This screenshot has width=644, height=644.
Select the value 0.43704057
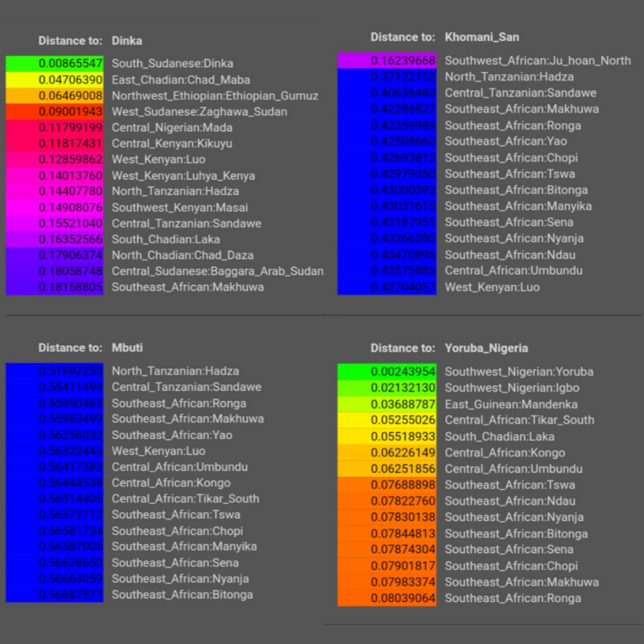pos(402,287)
